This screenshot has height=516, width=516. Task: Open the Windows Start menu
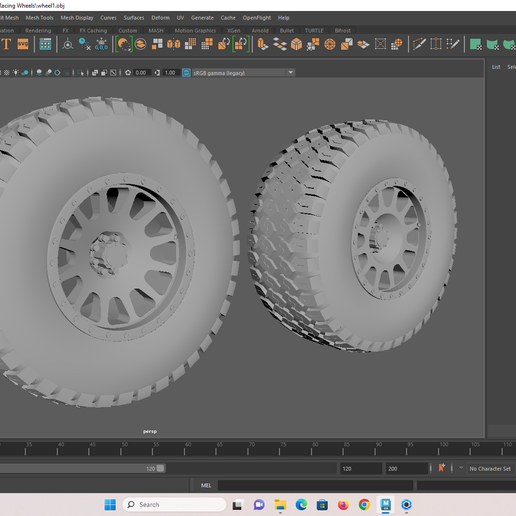click(x=110, y=504)
